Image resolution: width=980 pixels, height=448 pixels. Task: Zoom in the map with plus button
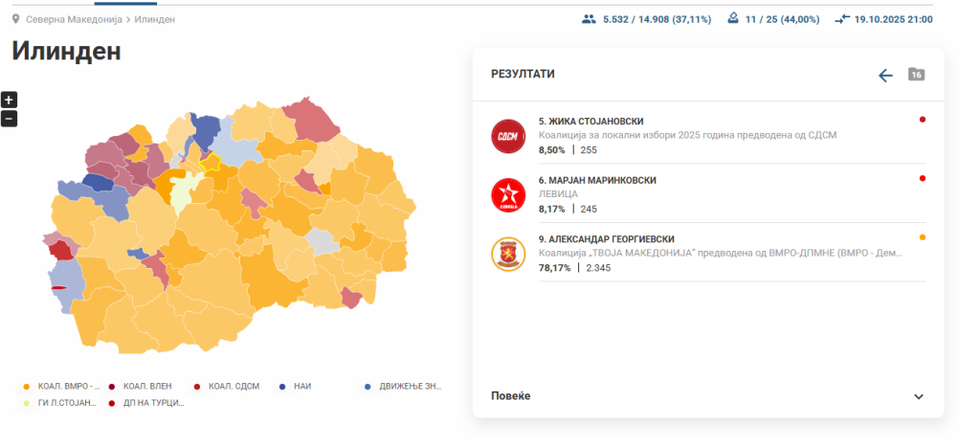(9, 100)
